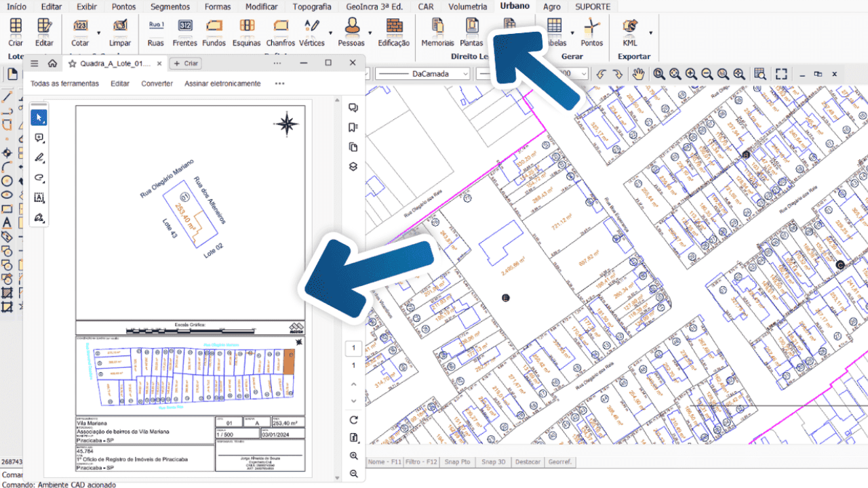
Task: Open the layers panel in PDF viewer
Action: [353, 167]
